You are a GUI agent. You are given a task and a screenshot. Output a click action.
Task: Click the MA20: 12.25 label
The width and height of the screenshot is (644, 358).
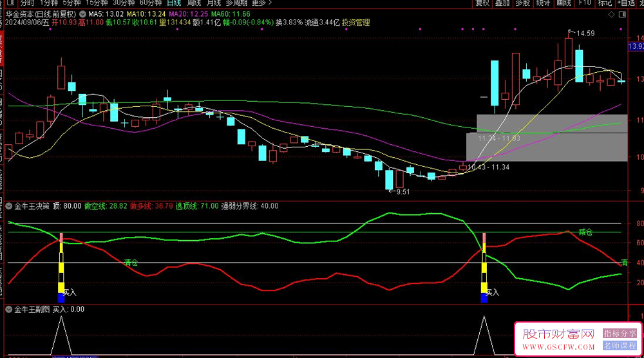[189, 14]
